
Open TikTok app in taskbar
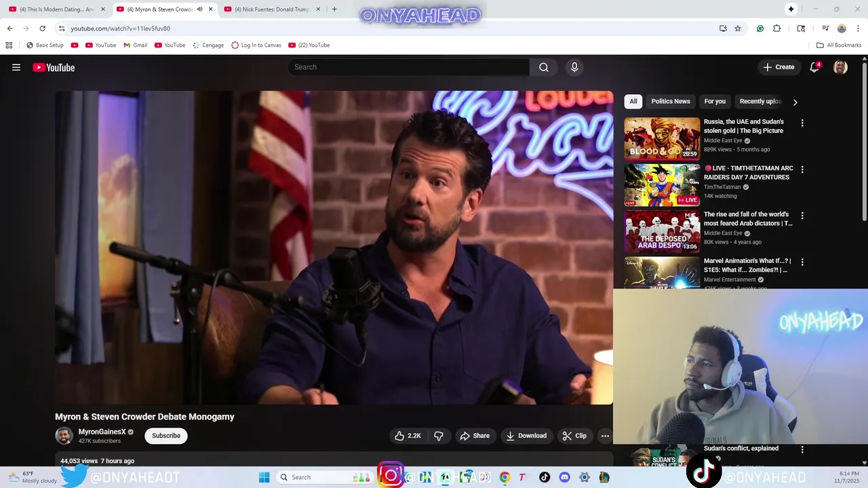(x=545, y=477)
